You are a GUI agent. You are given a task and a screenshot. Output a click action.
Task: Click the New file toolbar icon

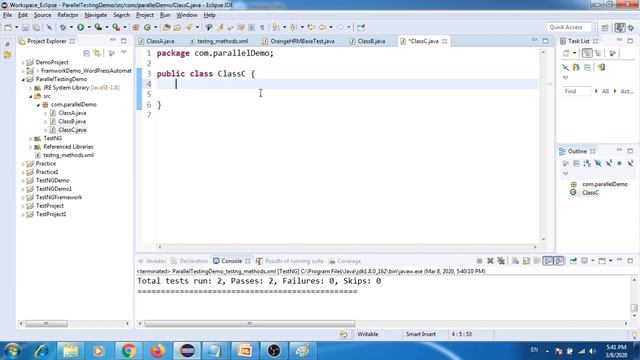[8, 27]
